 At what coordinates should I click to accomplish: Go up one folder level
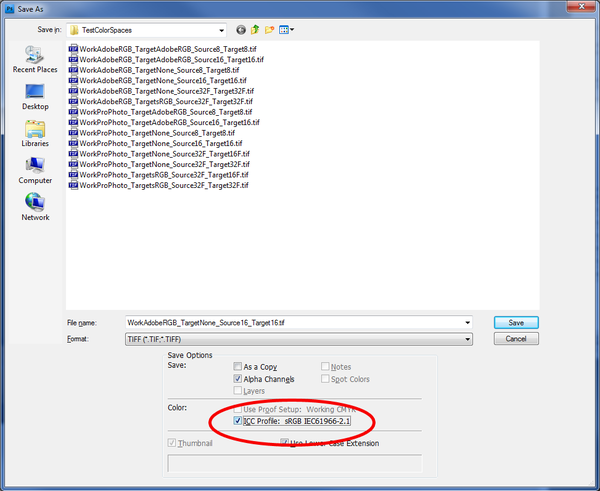coord(256,30)
